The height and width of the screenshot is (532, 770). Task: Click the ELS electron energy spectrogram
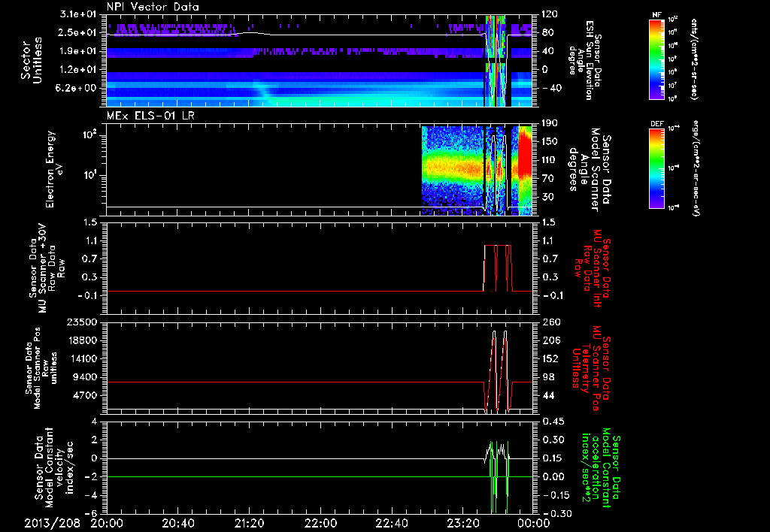pos(476,171)
